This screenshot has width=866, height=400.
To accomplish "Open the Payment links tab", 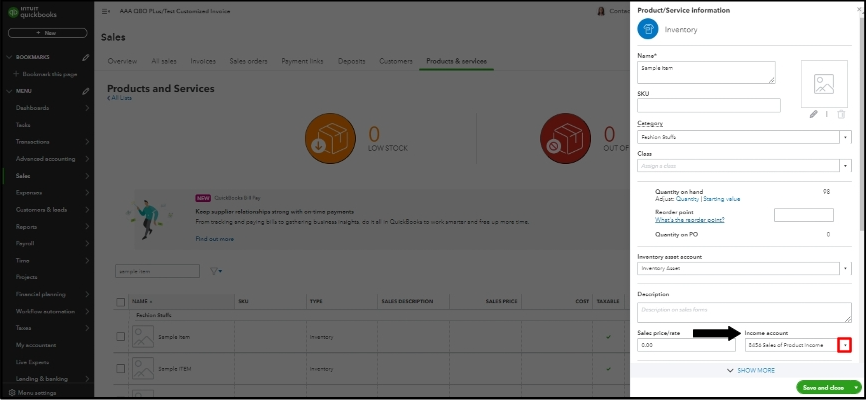I will click(302, 61).
